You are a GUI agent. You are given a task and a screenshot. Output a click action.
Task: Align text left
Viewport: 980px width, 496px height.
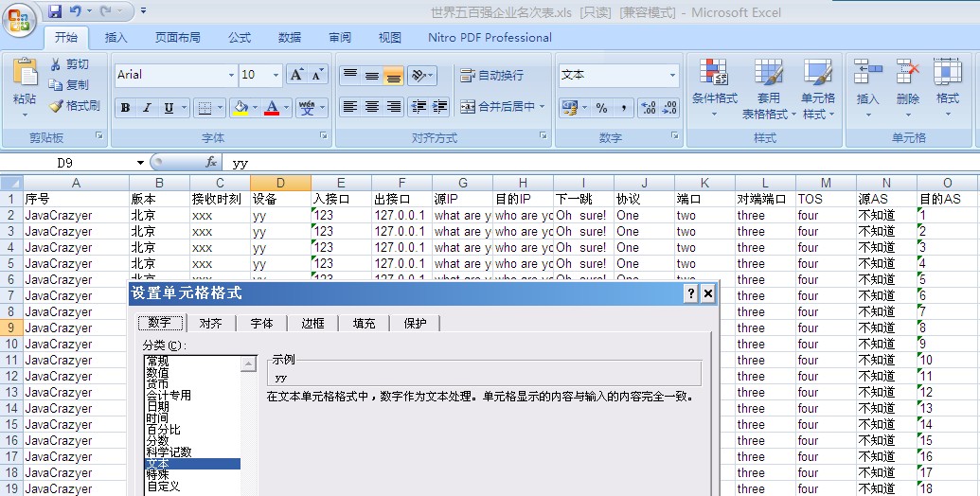(x=350, y=107)
